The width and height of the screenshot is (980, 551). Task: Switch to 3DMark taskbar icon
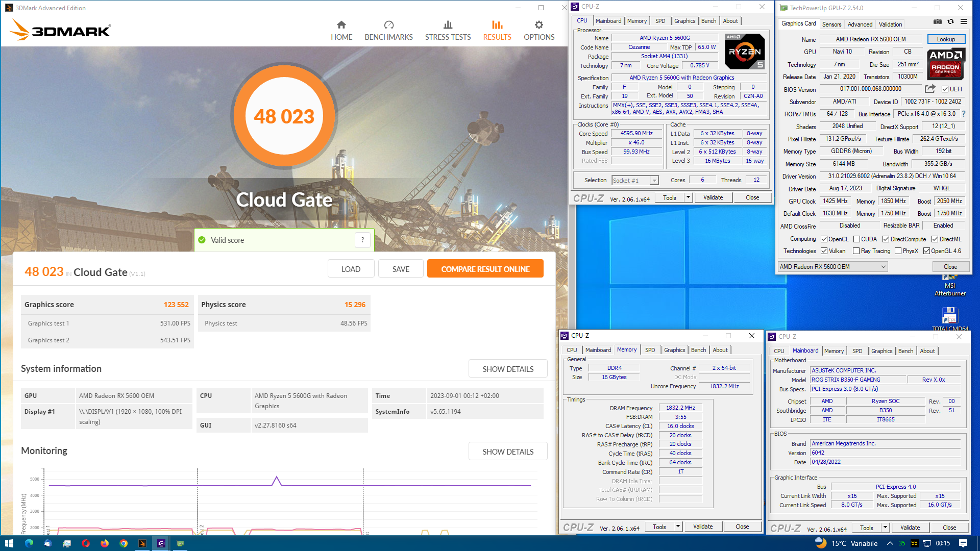142,543
